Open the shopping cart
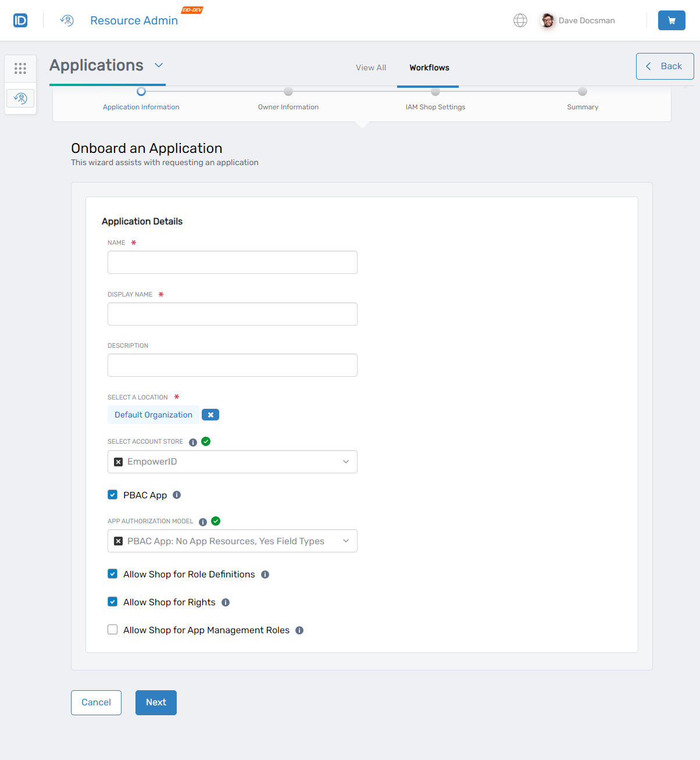 click(672, 20)
